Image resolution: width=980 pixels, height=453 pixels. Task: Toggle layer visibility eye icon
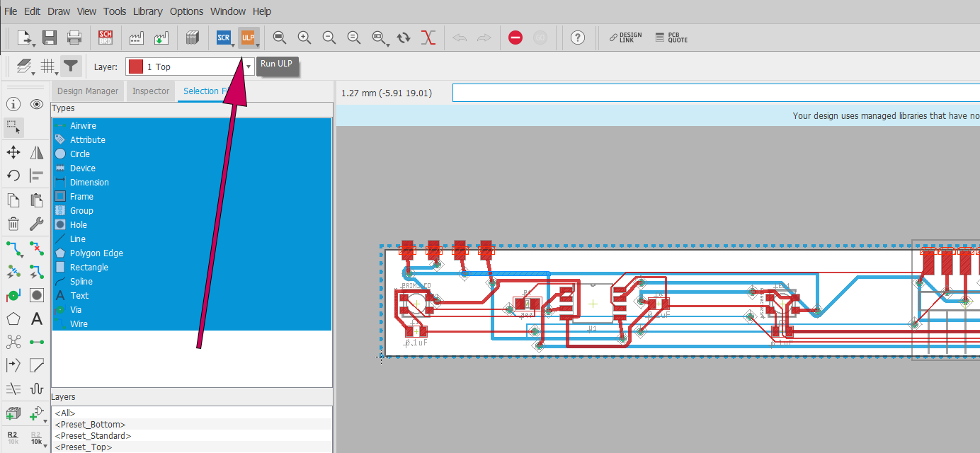pos(37,104)
